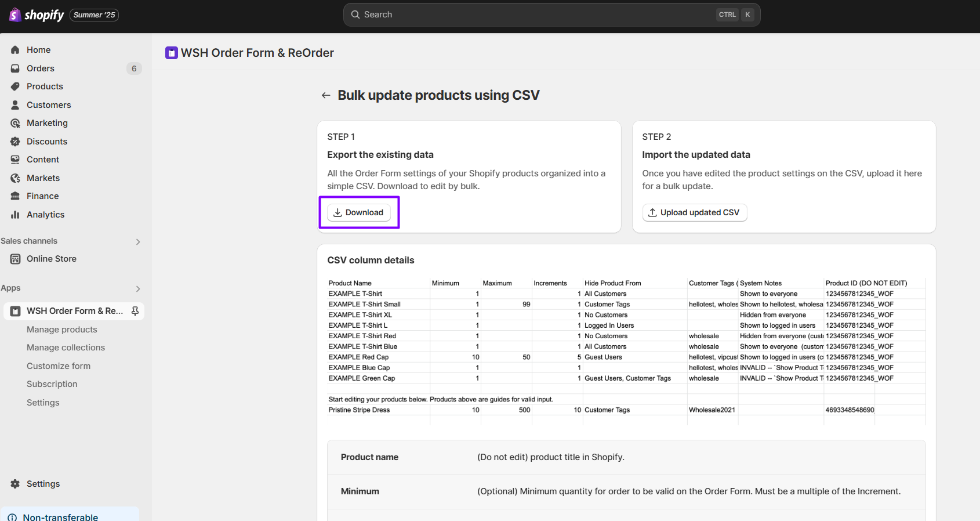Open Manage products submenu item

point(62,330)
